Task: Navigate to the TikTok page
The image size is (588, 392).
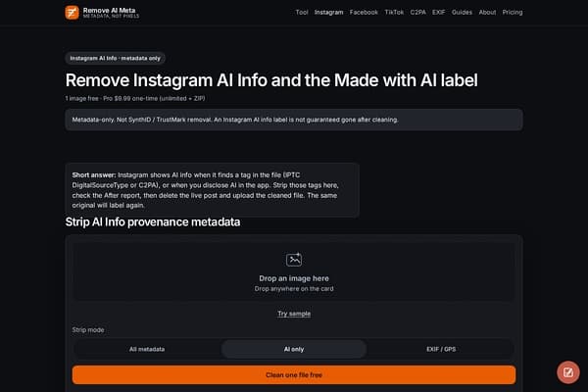Action: 394,13
